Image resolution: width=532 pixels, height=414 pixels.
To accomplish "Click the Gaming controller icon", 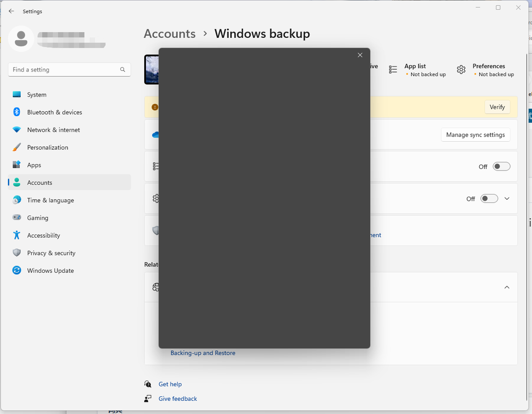I will pyautogui.click(x=17, y=217).
